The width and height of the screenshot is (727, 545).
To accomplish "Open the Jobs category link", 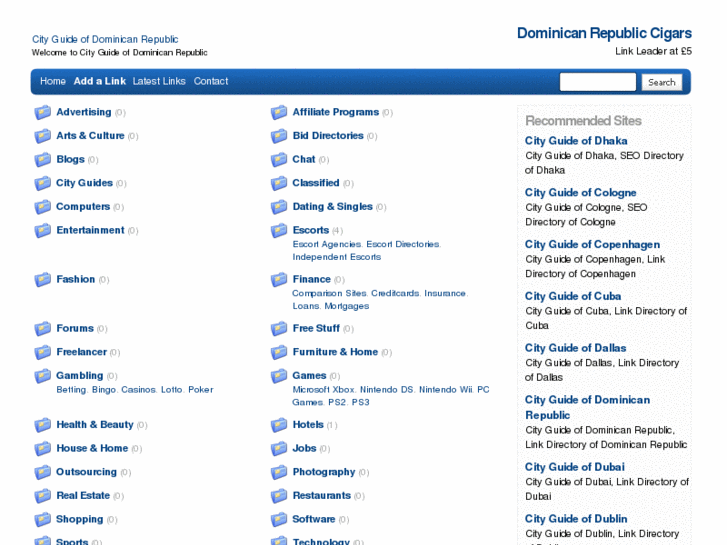I will pos(304,449).
